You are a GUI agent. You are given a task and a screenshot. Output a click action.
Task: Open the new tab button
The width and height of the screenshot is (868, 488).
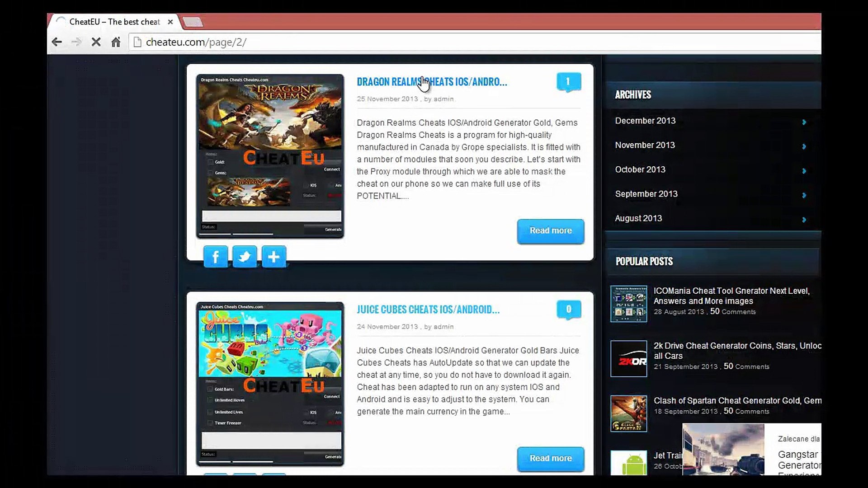coord(193,22)
